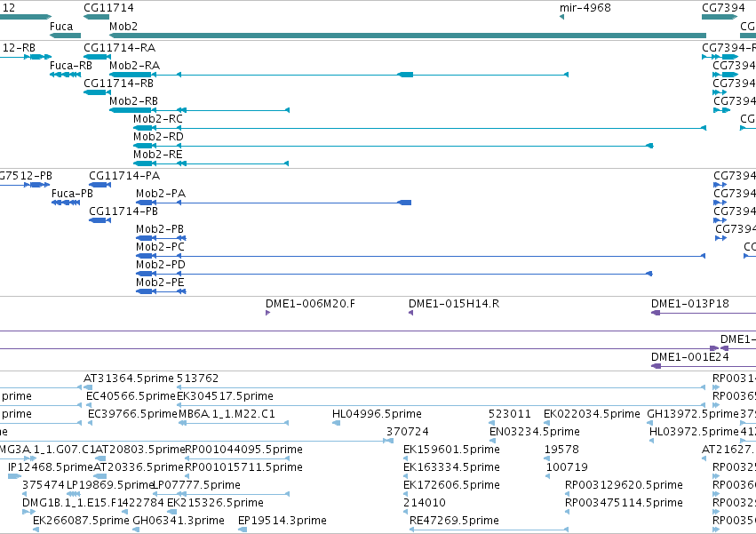The height and width of the screenshot is (534, 756).
Task: Click EST AT20803.5prime
Action: pos(100,458)
